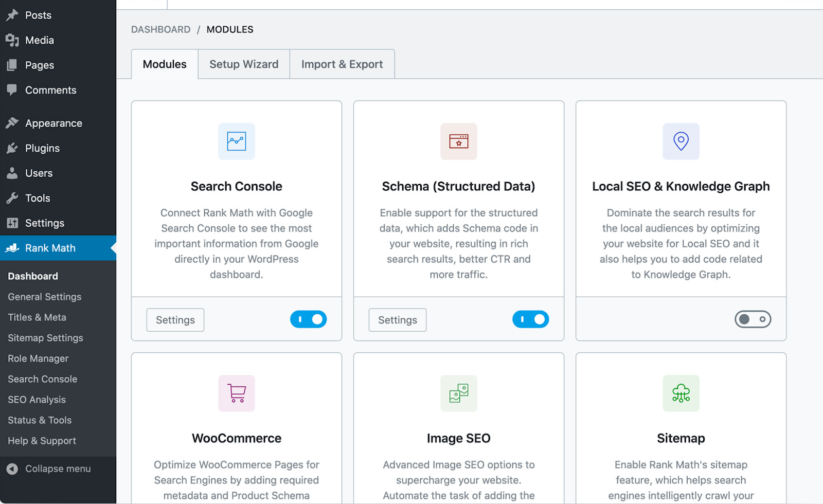The width and height of the screenshot is (823, 504).
Task: Open Rank Math Dashboard submenu
Action: coord(33,276)
